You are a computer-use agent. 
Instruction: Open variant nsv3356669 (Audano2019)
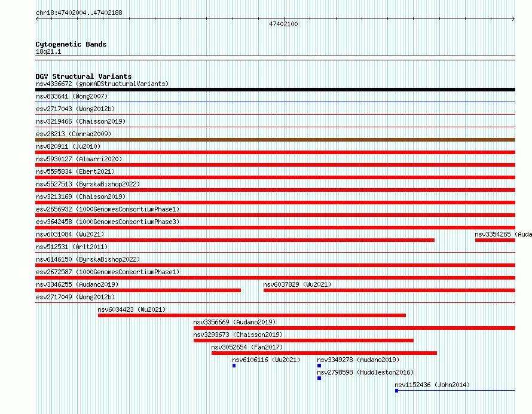[234, 322]
